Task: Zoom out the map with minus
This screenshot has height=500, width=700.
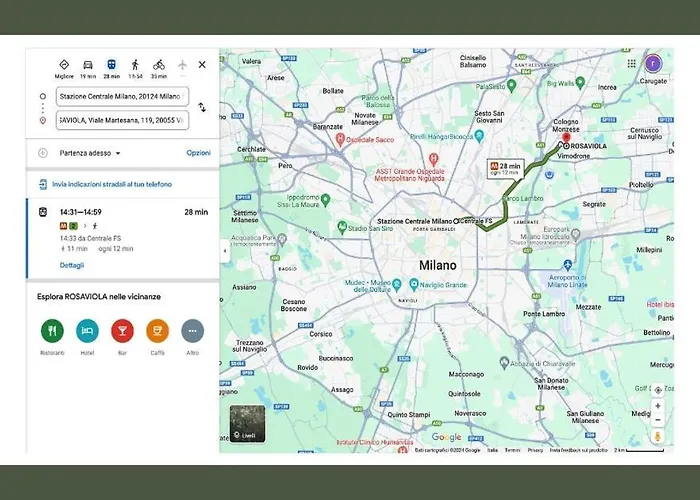Action: click(658, 420)
